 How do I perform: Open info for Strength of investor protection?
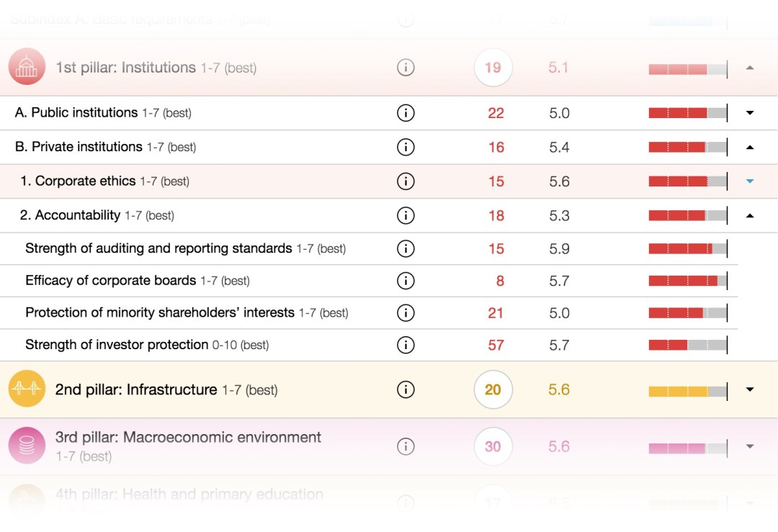406,345
